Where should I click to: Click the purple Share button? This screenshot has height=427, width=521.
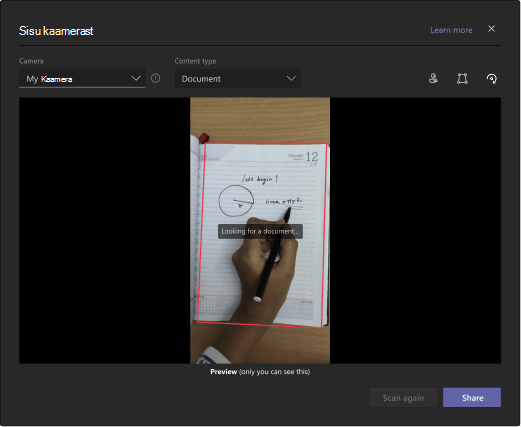tap(472, 398)
